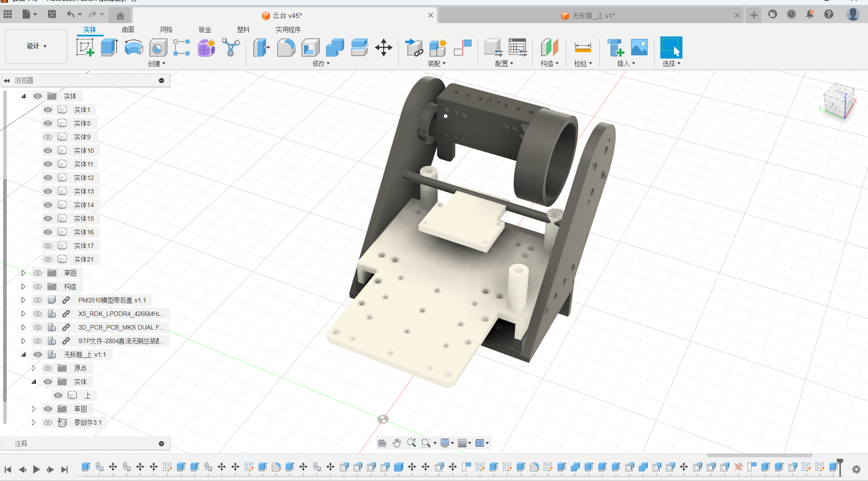The width and height of the screenshot is (868, 481).
Task: Collapse 无标题_上 v1:1 component
Action: (24, 355)
